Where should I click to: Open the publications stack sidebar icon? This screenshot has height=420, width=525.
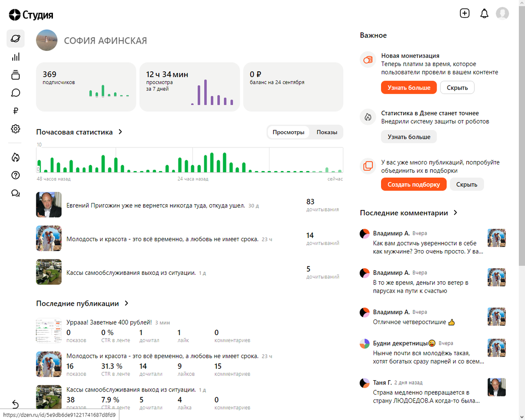[x=15, y=75]
